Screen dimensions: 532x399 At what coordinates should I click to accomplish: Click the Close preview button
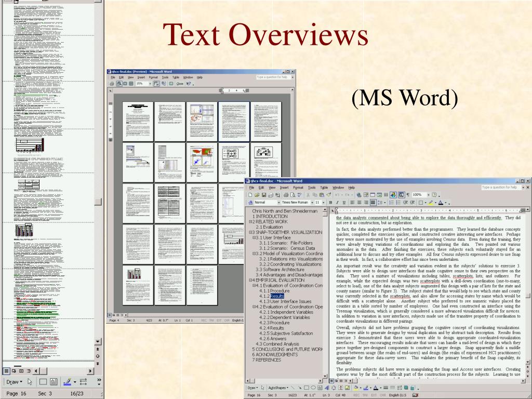(179, 84)
